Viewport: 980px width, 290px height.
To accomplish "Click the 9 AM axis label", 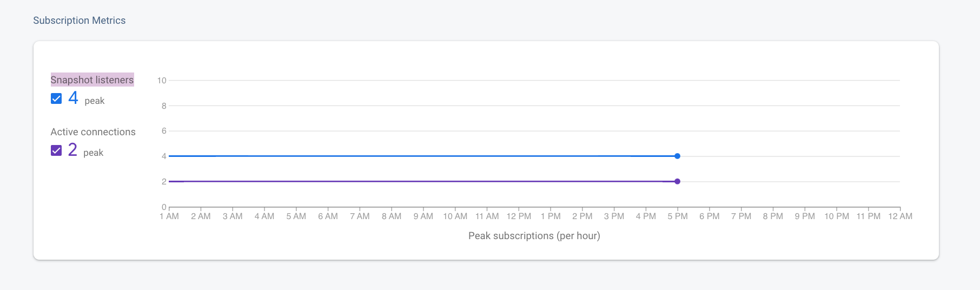I will coord(423,216).
